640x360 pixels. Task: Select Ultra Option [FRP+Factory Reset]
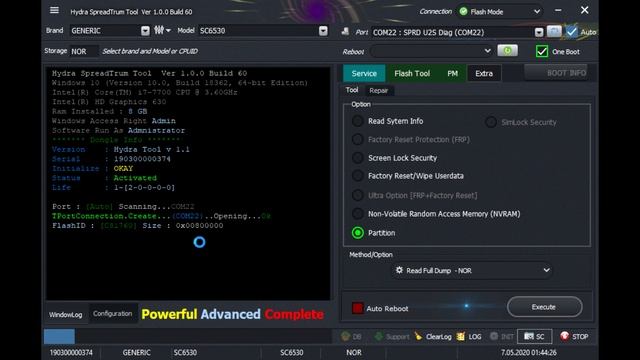[x=358, y=195]
